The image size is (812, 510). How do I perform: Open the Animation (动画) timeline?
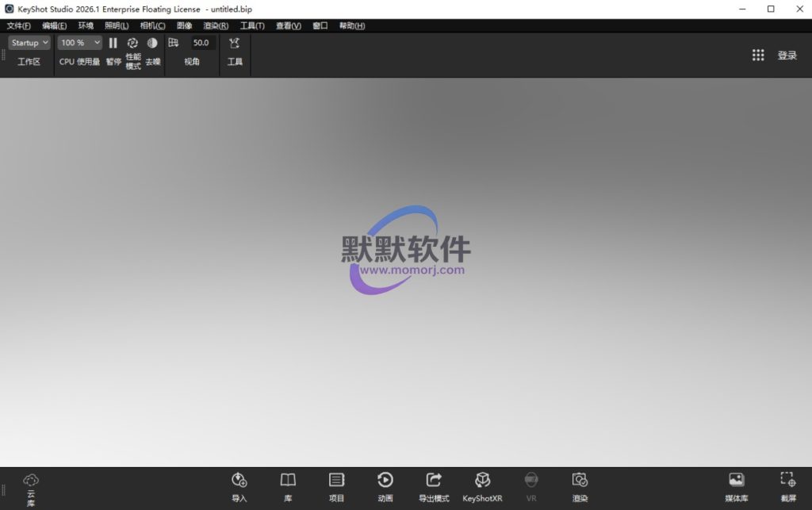[385, 485]
